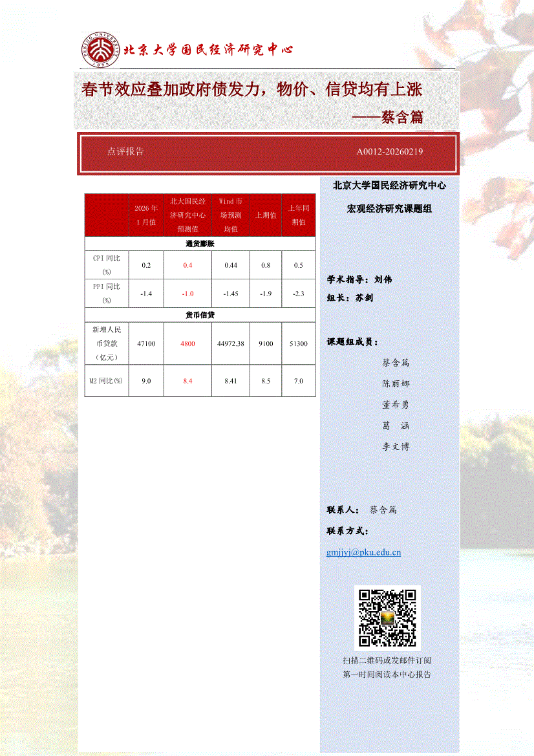Select the 点评报告 label in red banner

tap(125, 152)
